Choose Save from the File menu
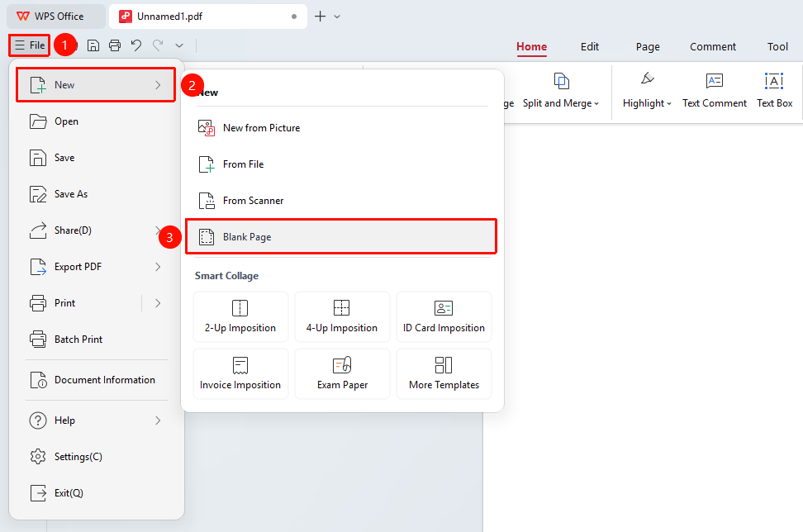The width and height of the screenshot is (803, 532). [96, 158]
